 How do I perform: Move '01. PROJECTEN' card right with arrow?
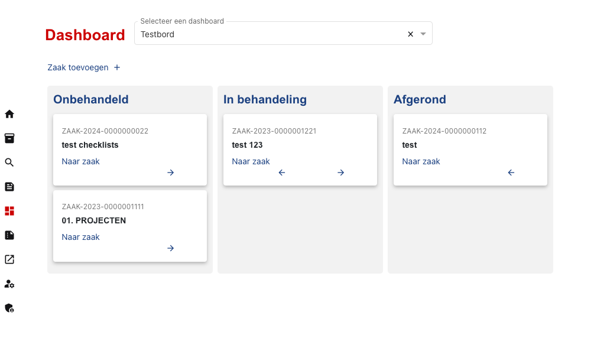pos(171,248)
